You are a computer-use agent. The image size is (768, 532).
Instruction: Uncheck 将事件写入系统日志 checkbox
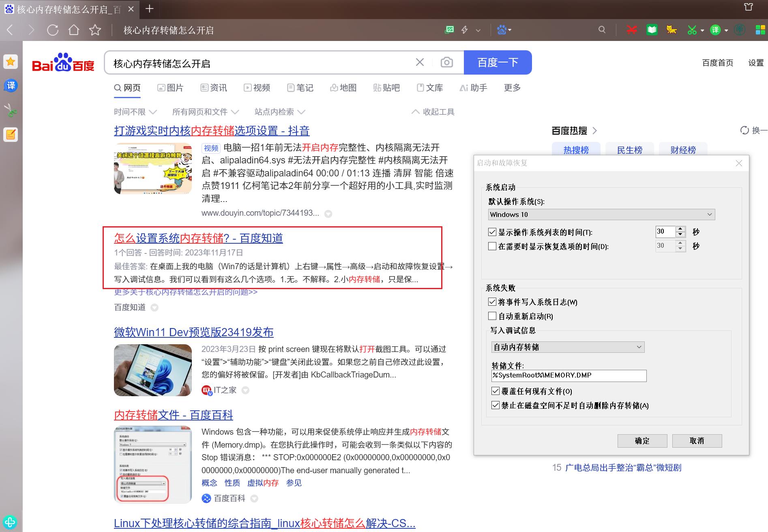pos(492,302)
